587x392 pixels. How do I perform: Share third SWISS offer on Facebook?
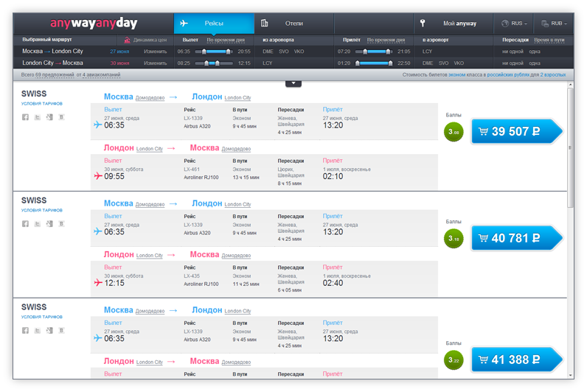coord(25,330)
